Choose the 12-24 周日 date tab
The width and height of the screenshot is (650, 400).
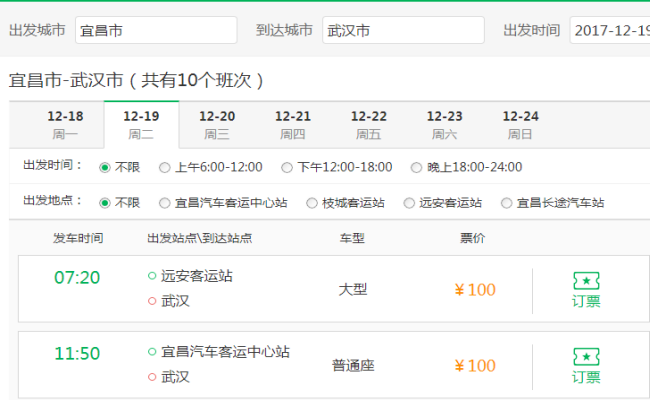coord(520,125)
